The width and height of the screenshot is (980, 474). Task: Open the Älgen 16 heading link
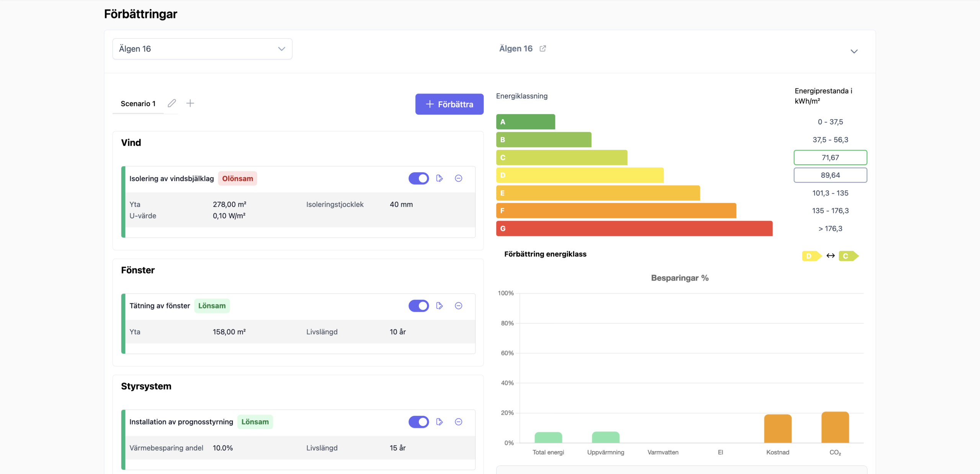pos(516,48)
